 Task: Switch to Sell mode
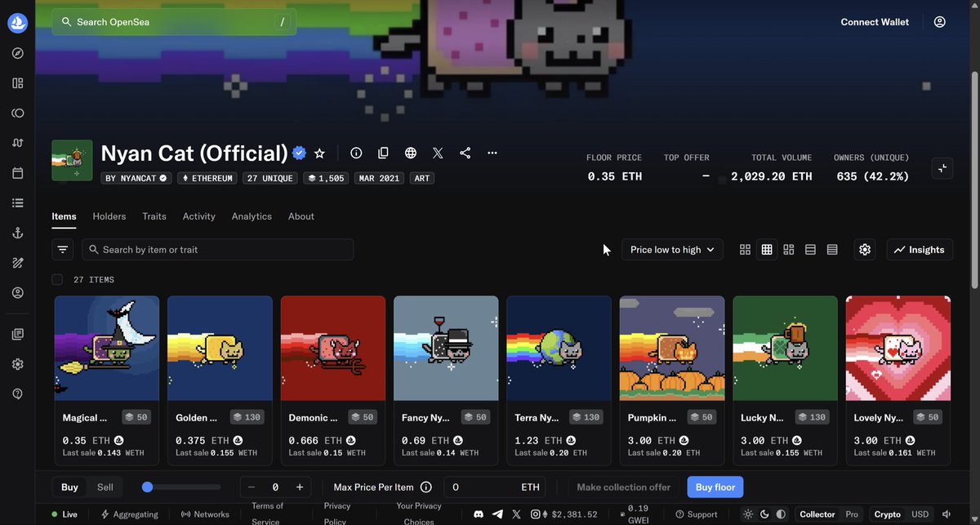tap(105, 487)
